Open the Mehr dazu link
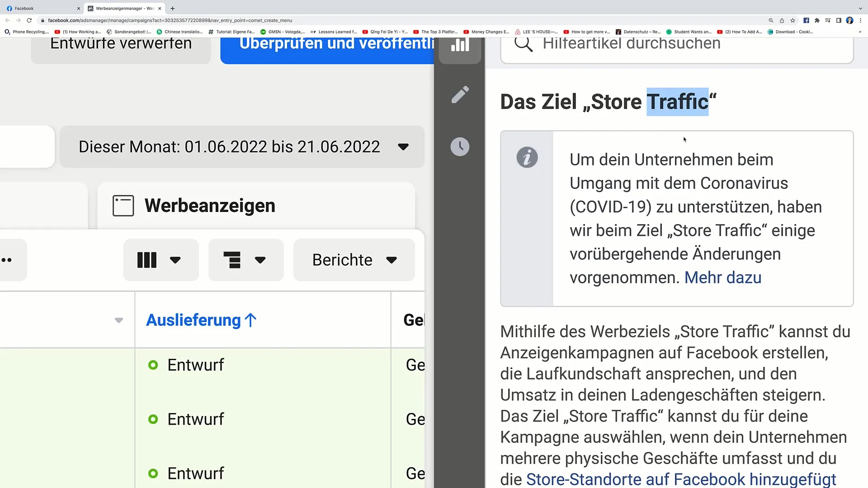The image size is (868, 488). tap(723, 277)
